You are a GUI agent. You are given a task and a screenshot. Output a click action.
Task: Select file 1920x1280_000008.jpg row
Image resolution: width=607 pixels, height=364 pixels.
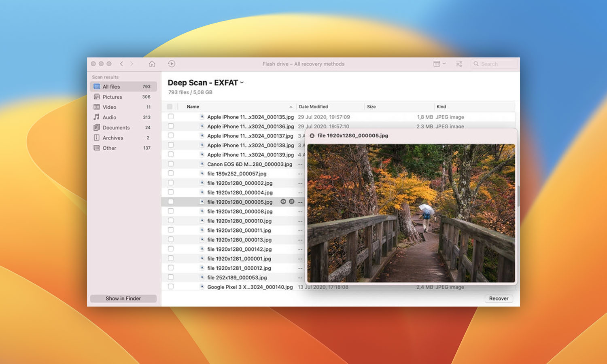pyautogui.click(x=233, y=211)
